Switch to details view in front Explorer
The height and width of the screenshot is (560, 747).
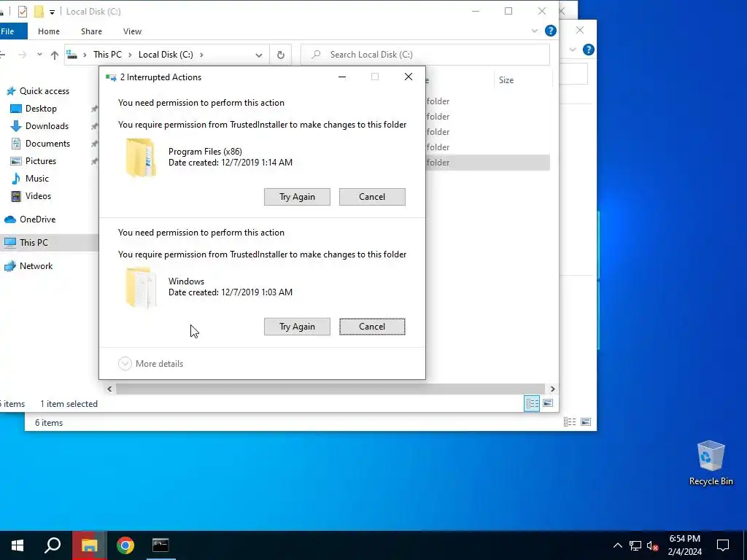(532, 404)
